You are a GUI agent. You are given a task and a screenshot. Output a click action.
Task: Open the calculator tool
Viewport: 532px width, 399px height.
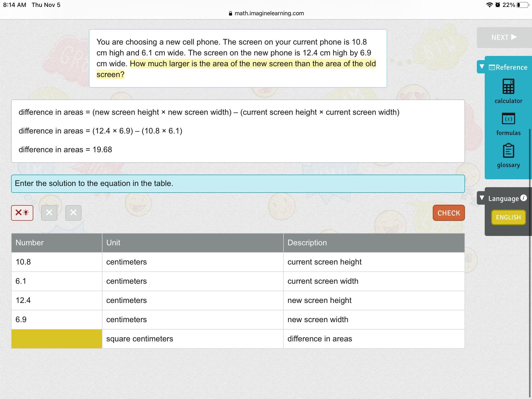pyautogui.click(x=508, y=87)
